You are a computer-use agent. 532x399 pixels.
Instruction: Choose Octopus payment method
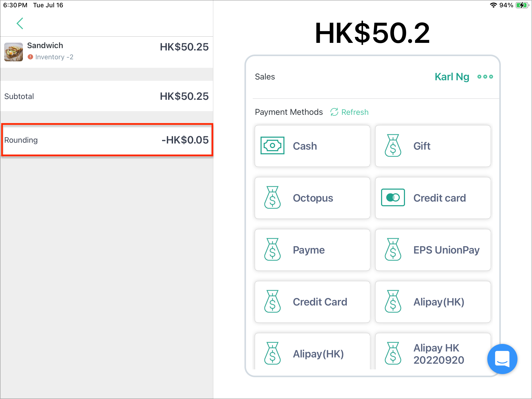point(312,198)
